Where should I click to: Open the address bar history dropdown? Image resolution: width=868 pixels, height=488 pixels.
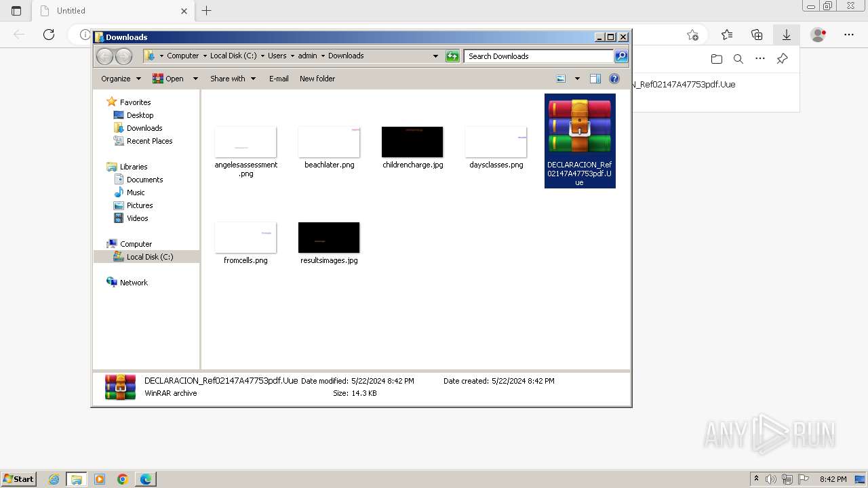point(435,56)
